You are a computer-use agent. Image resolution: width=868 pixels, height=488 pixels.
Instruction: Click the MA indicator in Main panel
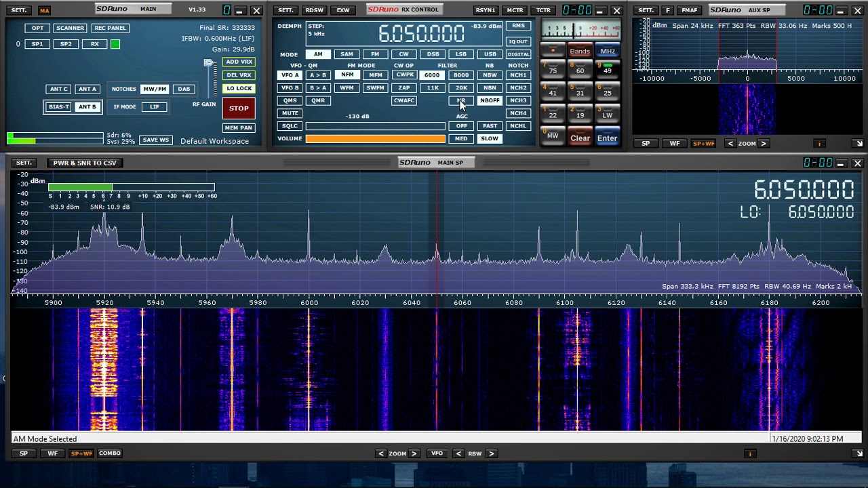(x=44, y=10)
